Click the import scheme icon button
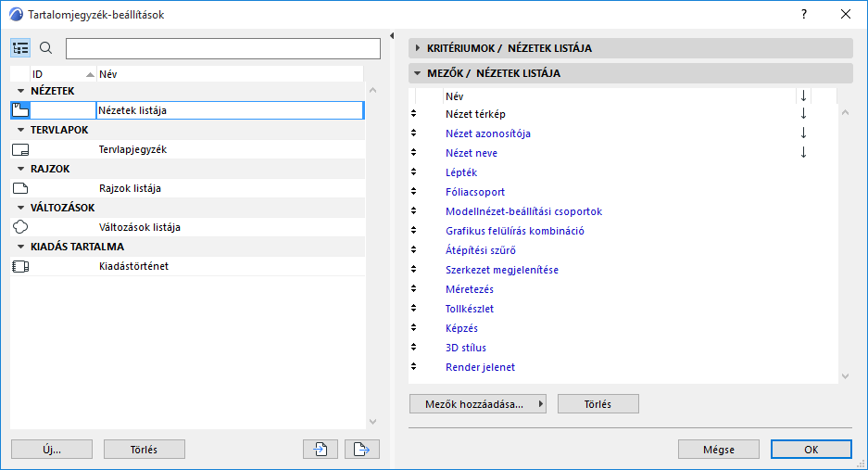Screen dimensions: 868x470 tap(320, 450)
